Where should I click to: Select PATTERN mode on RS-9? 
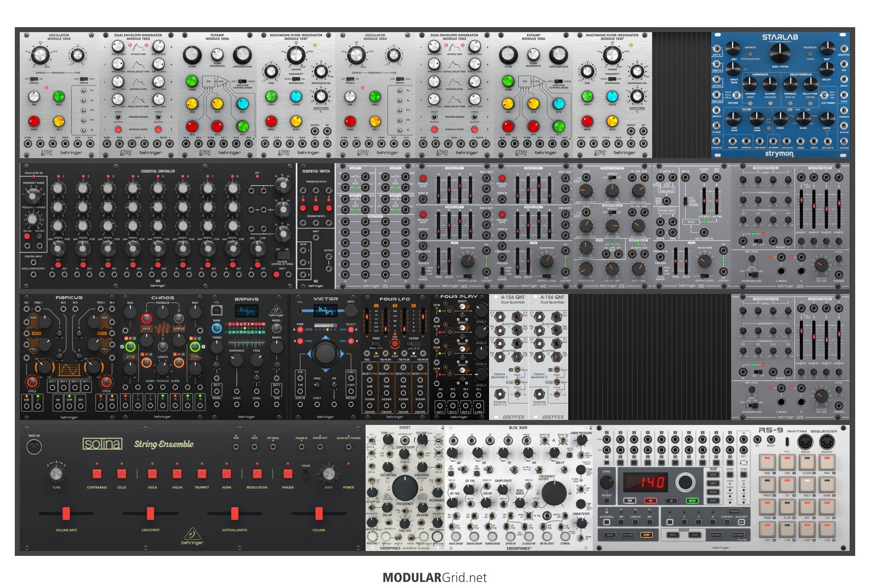coord(628,535)
